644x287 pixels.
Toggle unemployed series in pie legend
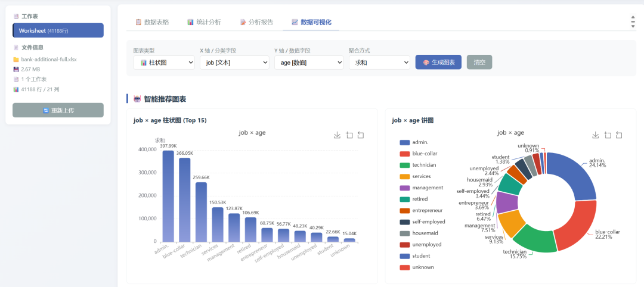[x=420, y=244]
